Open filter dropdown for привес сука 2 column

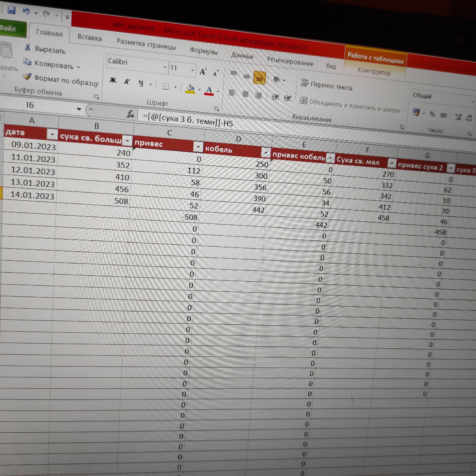click(x=451, y=169)
